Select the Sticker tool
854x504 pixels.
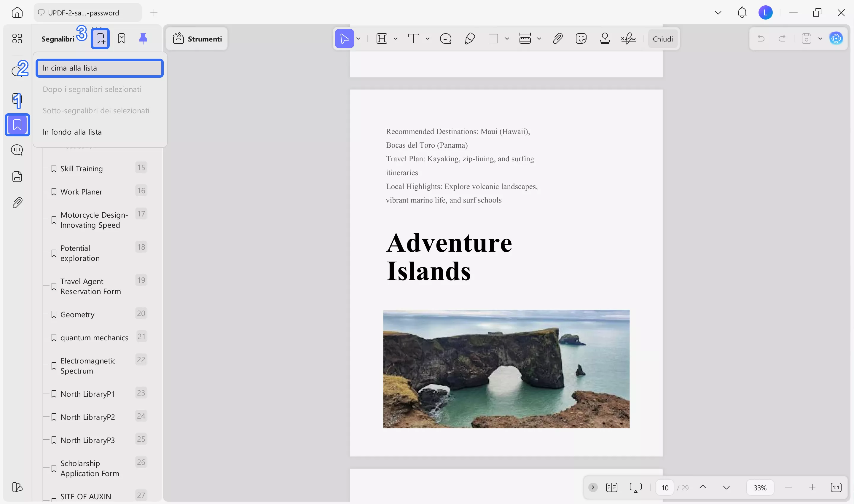(x=581, y=39)
